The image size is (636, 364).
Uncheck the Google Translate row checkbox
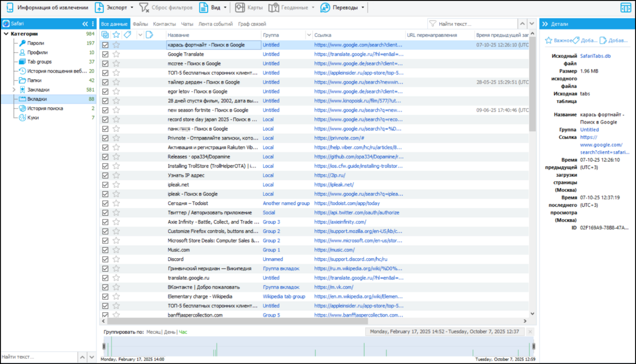pyautogui.click(x=105, y=54)
